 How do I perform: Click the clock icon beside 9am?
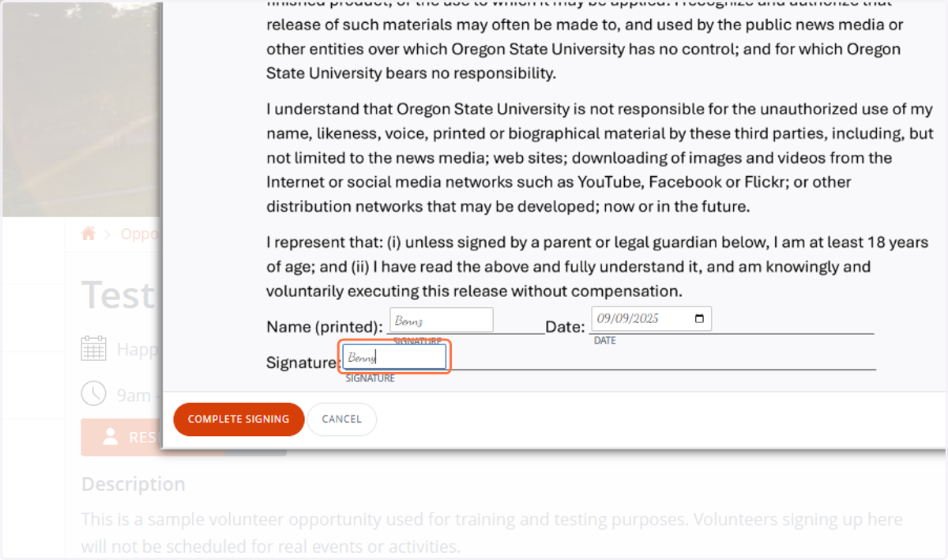[x=94, y=393]
